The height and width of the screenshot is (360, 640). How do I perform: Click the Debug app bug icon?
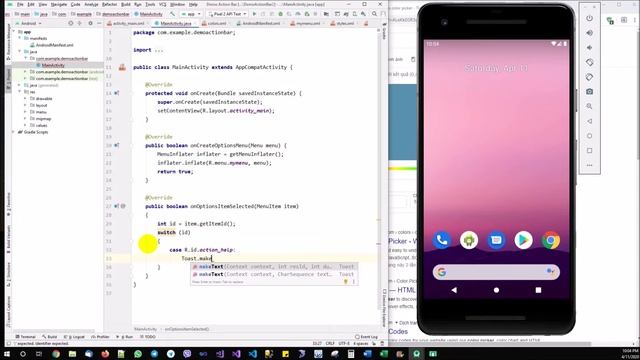[x=280, y=14]
